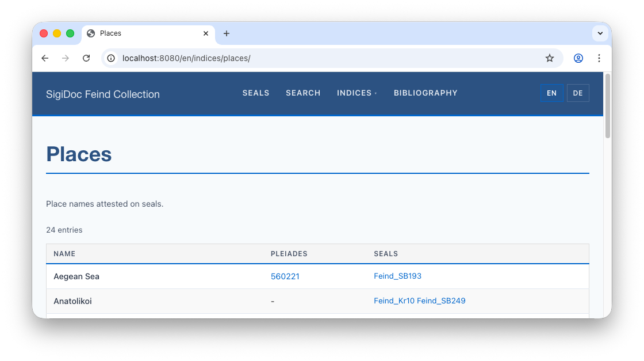Click the site information icon in the address bar
The height and width of the screenshot is (361, 644).
(x=112, y=58)
